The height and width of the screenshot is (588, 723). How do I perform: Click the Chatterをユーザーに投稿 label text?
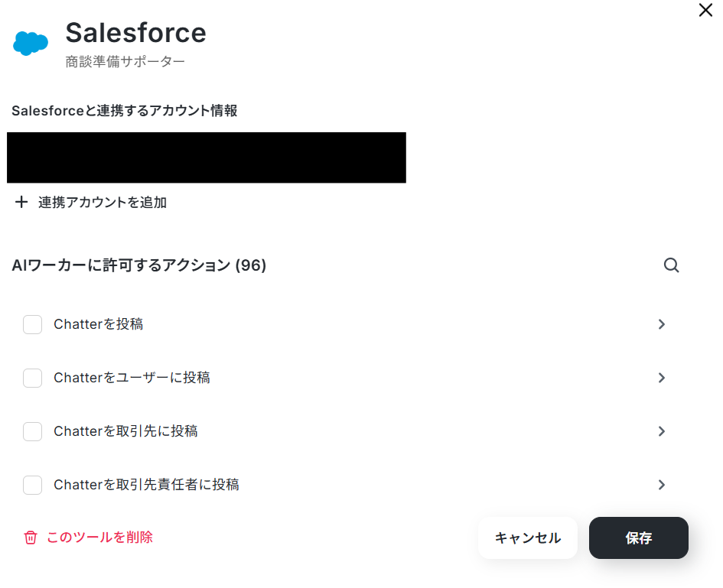click(132, 378)
